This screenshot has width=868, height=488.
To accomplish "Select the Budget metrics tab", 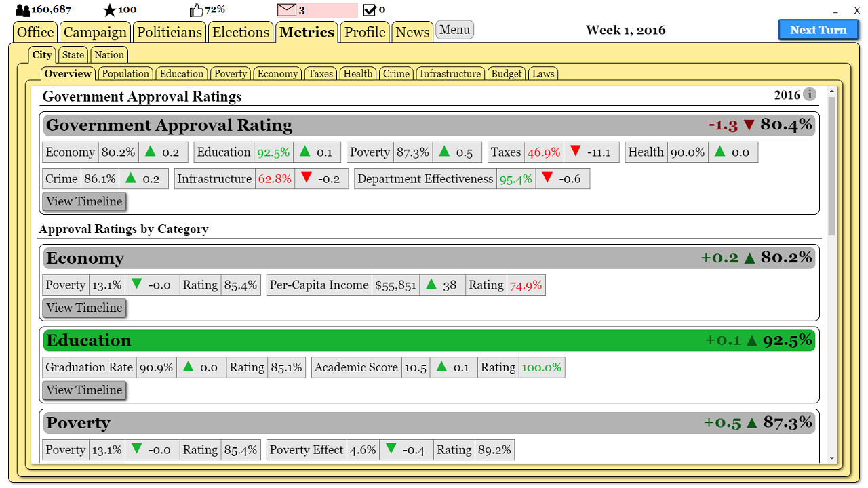I will click(x=506, y=73).
